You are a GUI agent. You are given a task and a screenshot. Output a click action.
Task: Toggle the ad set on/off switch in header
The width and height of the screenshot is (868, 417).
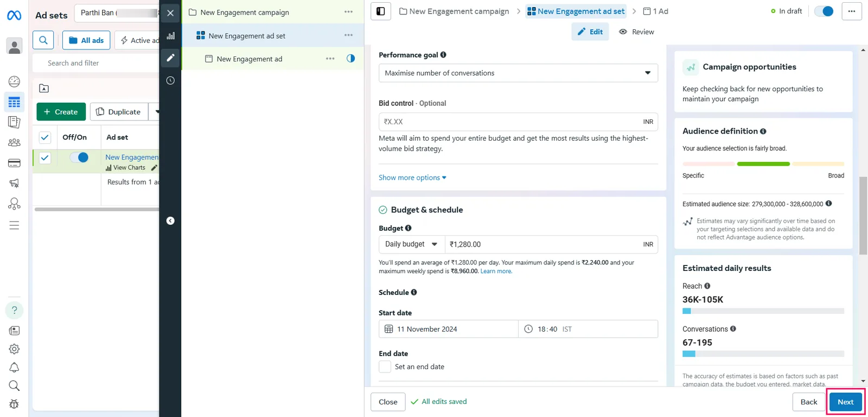coord(824,11)
